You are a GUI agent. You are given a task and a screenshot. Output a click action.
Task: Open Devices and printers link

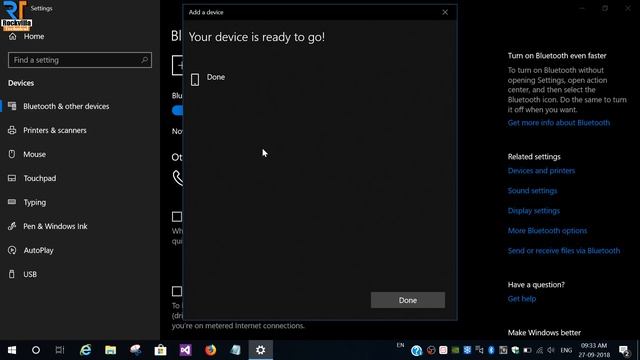[541, 171]
